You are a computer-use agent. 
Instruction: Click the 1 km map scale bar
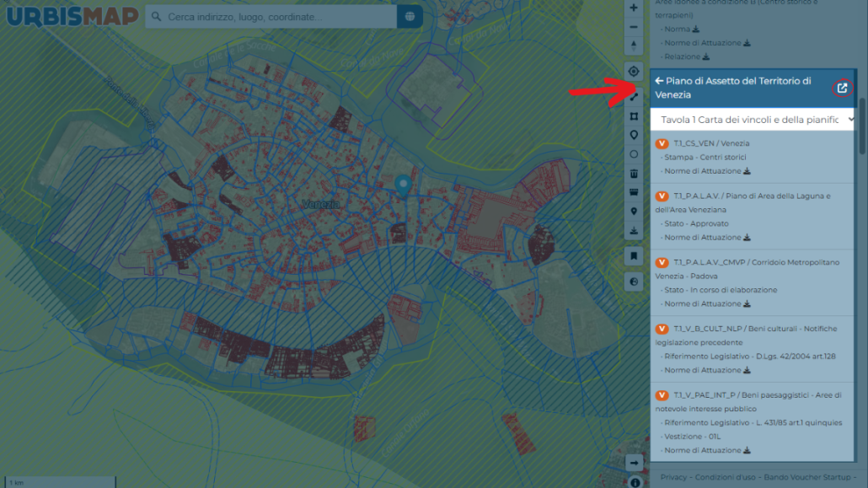[61, 482]
